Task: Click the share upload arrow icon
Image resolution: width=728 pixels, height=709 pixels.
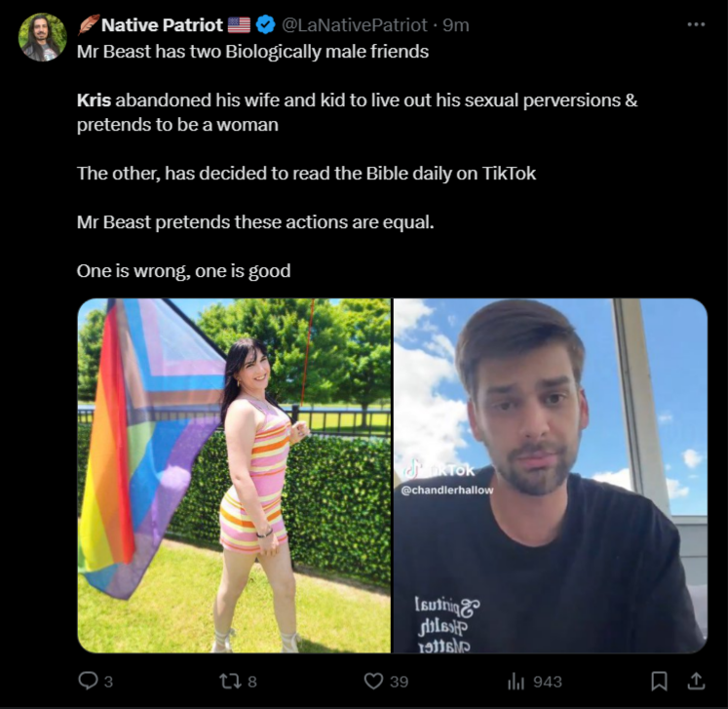Action: [x=696, y=681]
